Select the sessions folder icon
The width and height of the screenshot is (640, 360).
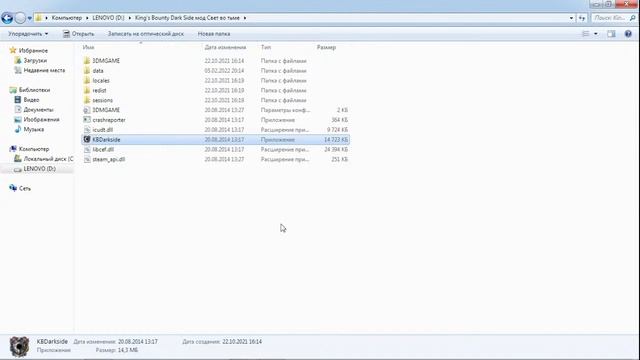tap(87, 100)
